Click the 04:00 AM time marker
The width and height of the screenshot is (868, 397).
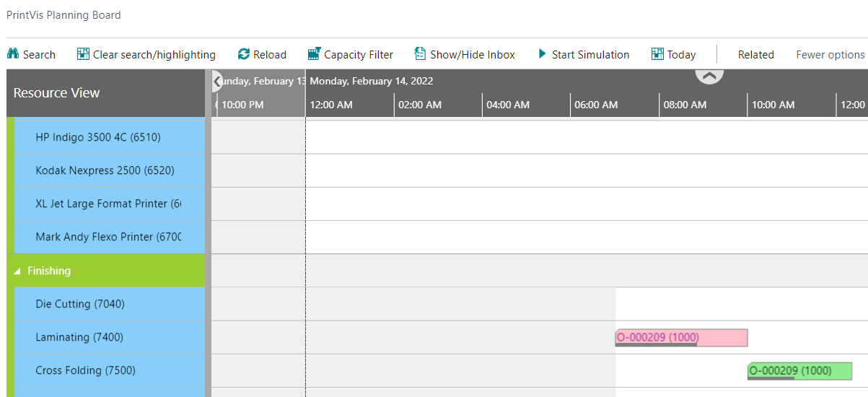point(508,105)
